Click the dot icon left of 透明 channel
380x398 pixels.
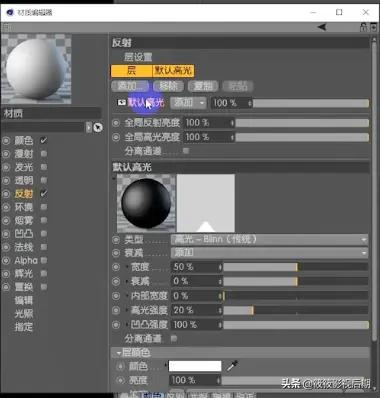tap(6, 181)
